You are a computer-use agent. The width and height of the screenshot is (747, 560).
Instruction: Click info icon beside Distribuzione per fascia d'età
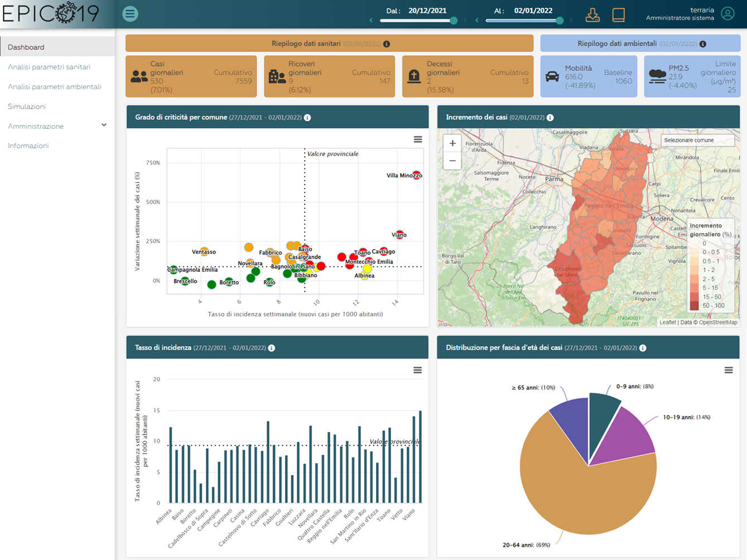tap(643, 348)
